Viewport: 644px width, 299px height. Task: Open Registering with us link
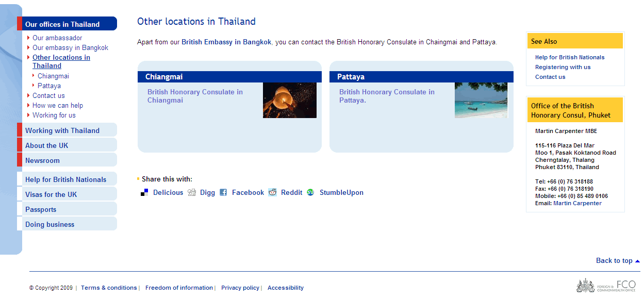click(563, 67)
